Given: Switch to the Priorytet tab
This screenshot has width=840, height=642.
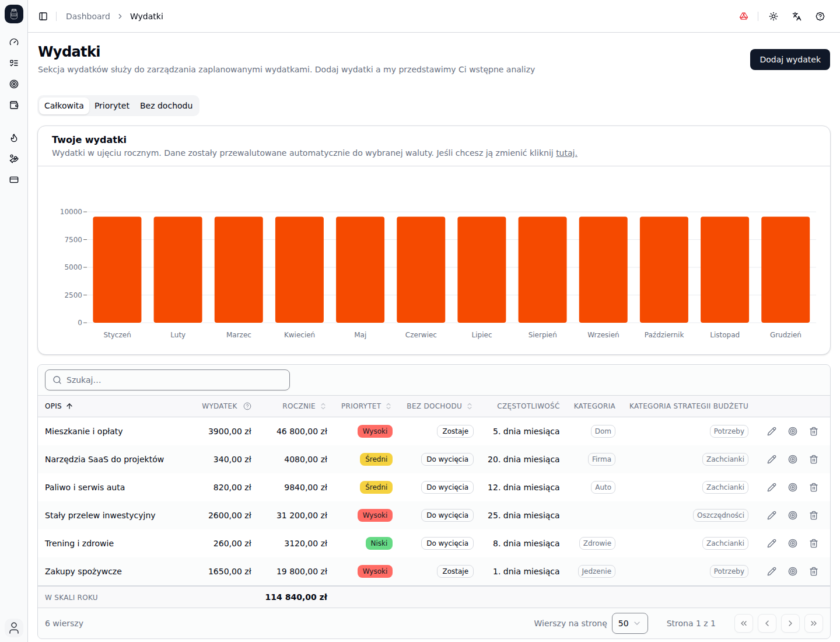Looking at the screenshot, I should click(112, 106).
